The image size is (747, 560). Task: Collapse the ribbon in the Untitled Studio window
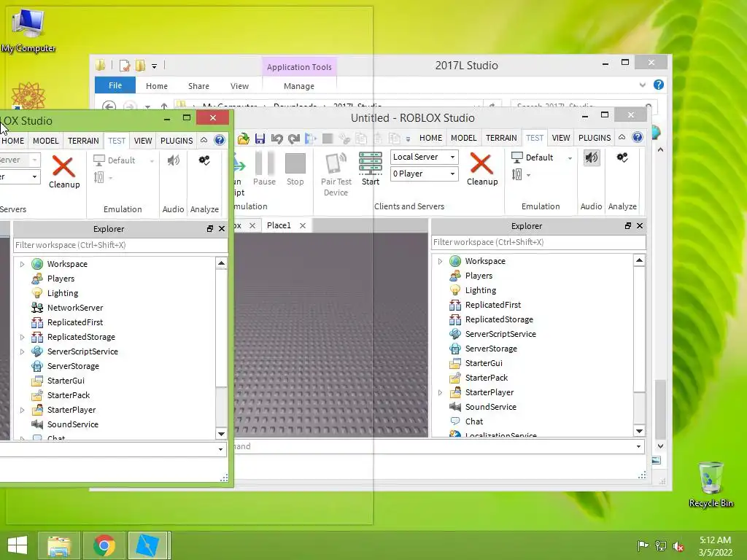pyautogui.click(x=622, y=137)
